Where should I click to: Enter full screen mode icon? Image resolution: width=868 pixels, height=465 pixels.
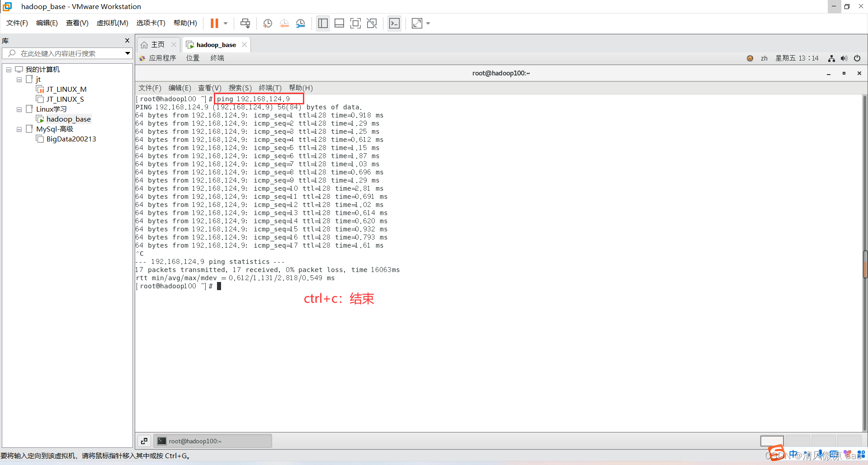tap(355, 23)
